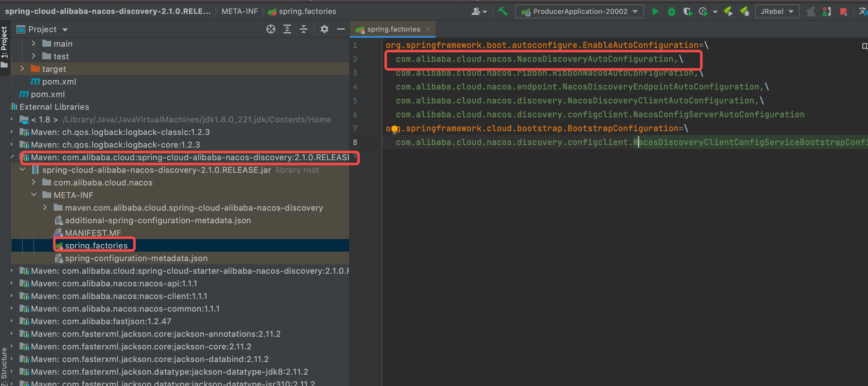868x386 pixels.
Task: Select Maven nacos-api:1.1.1 library
Action: (x=109, y=284)
